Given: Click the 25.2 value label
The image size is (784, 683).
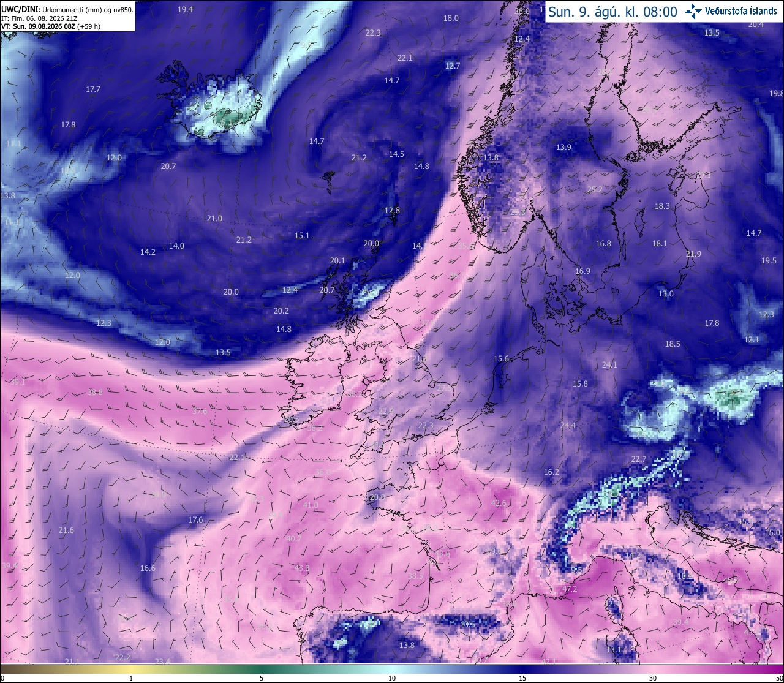Looking at the screenshot, I should [595, 190].
